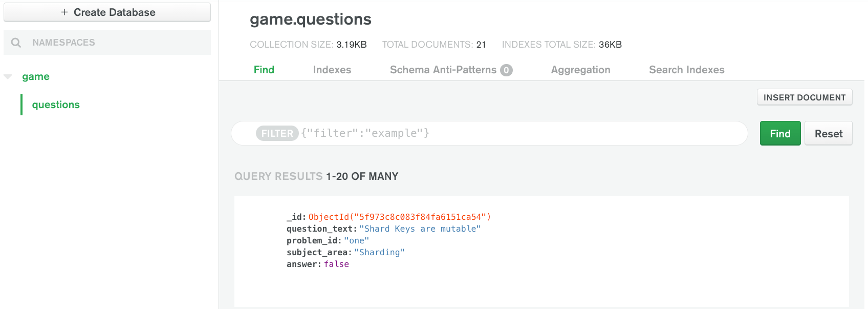Run the query with green Find button

tap(780, 133)
